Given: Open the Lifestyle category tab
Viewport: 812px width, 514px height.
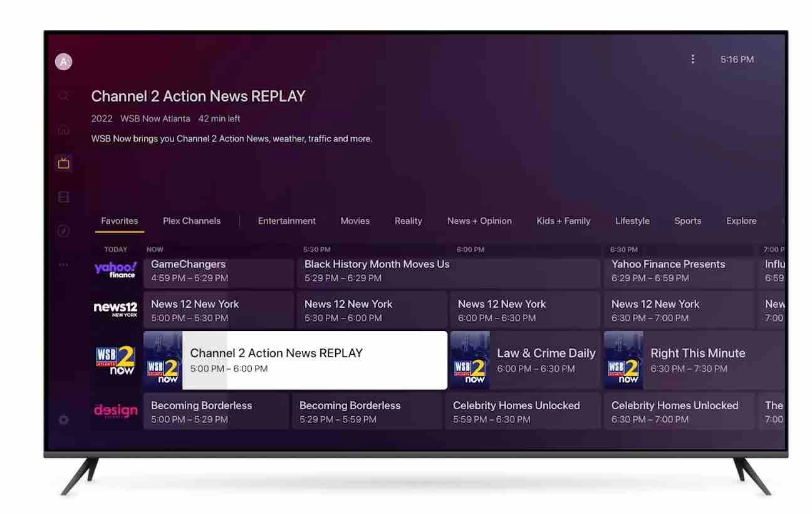Looking at the screenshot, I should pos(632,221).
